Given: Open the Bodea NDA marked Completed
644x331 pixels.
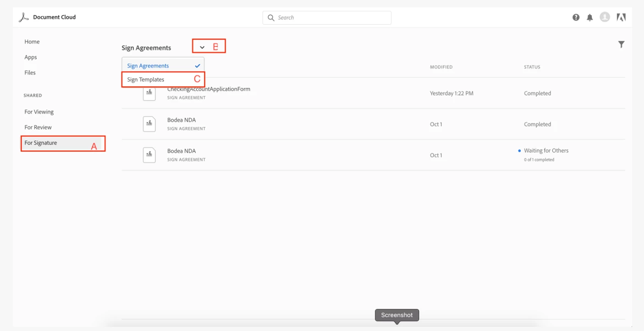Looking at the screenshot, I should pos(182,120).
